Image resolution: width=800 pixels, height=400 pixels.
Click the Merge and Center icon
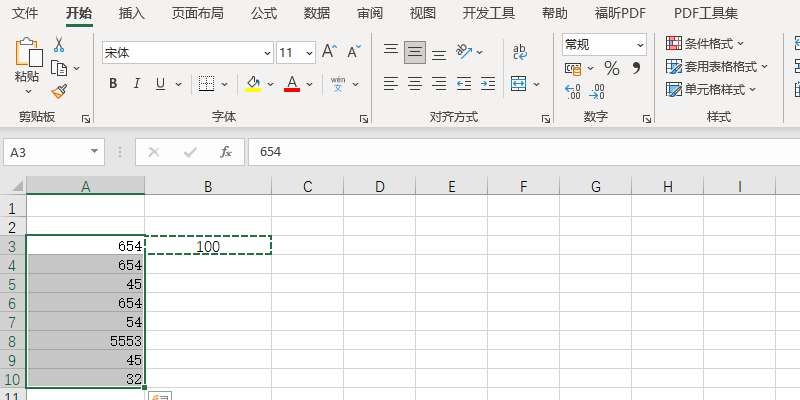point(518,83)
